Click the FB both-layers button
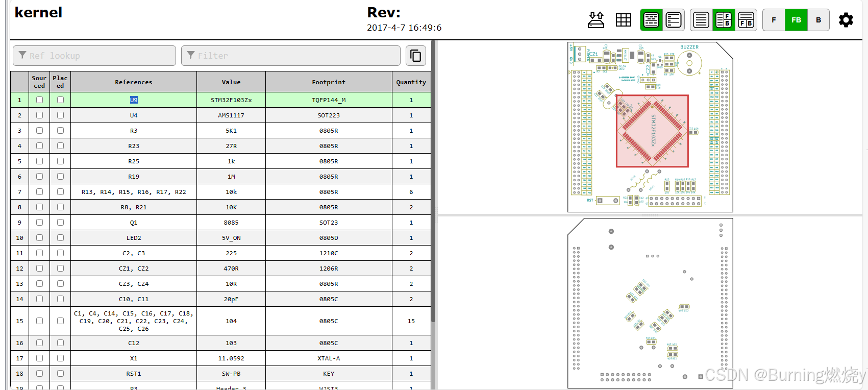This screenshot has height=390, width=868. pos(796,20)
